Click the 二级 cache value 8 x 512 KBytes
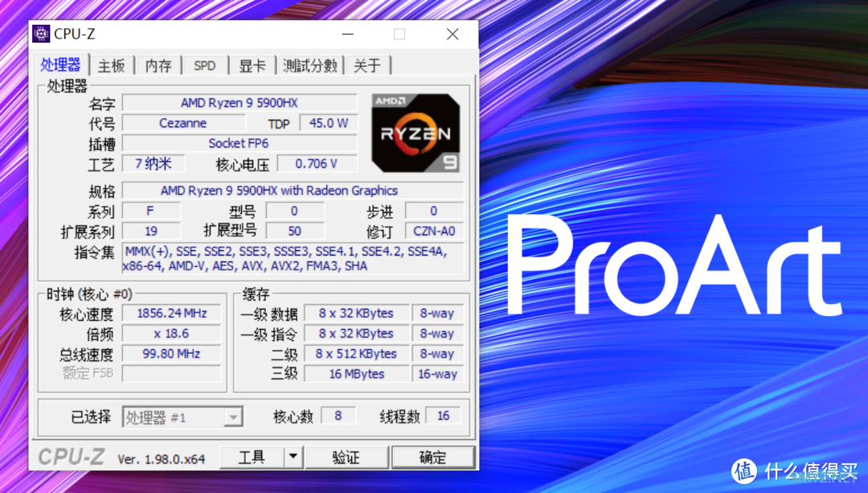Screen dimensions: 868x493 point(357,354)
